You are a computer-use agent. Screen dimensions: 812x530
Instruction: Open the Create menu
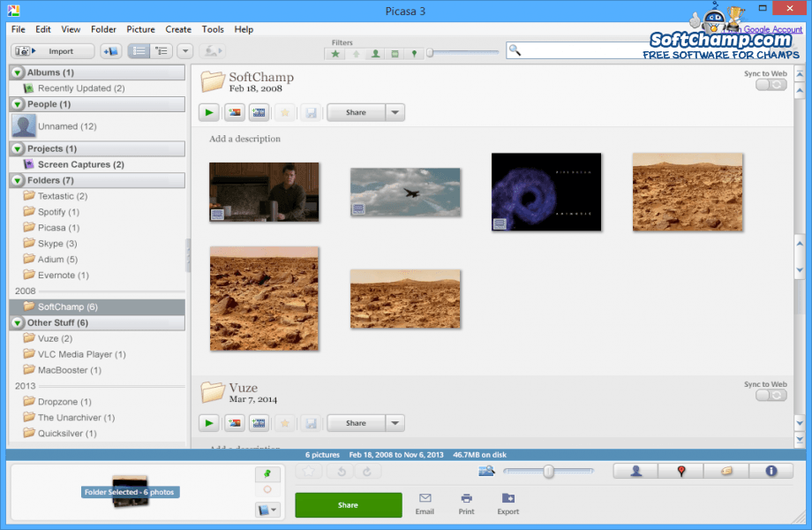pos(178,29)
